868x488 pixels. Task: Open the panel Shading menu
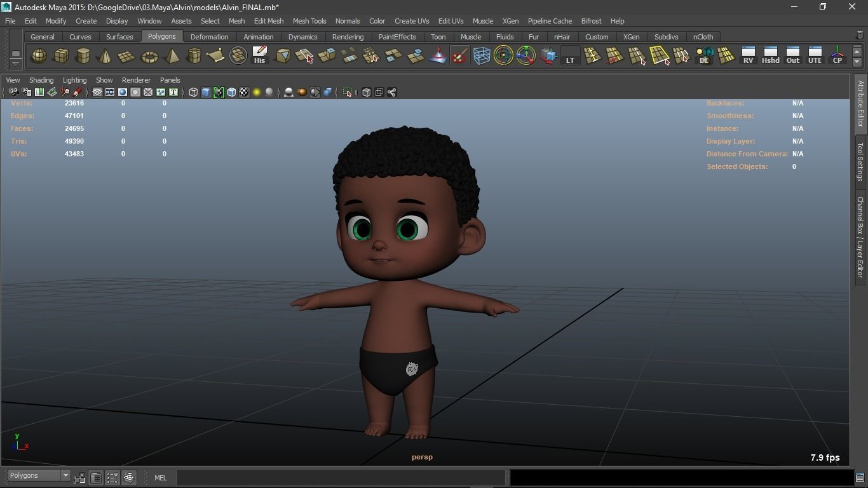(41, 80)
